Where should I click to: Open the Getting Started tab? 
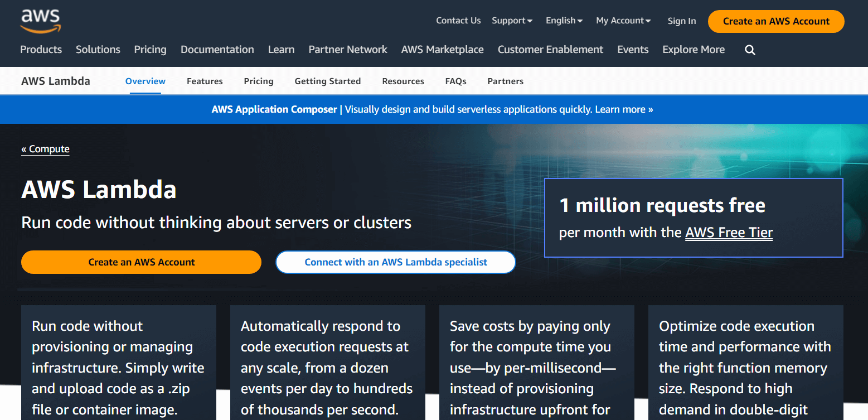[x=327, y=81]
